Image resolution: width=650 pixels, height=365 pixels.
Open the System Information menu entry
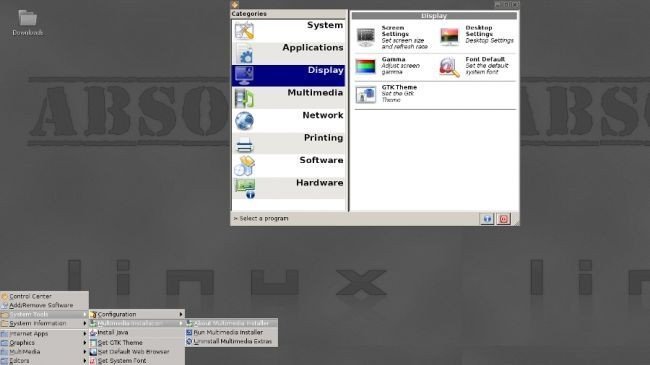point(44,324)
